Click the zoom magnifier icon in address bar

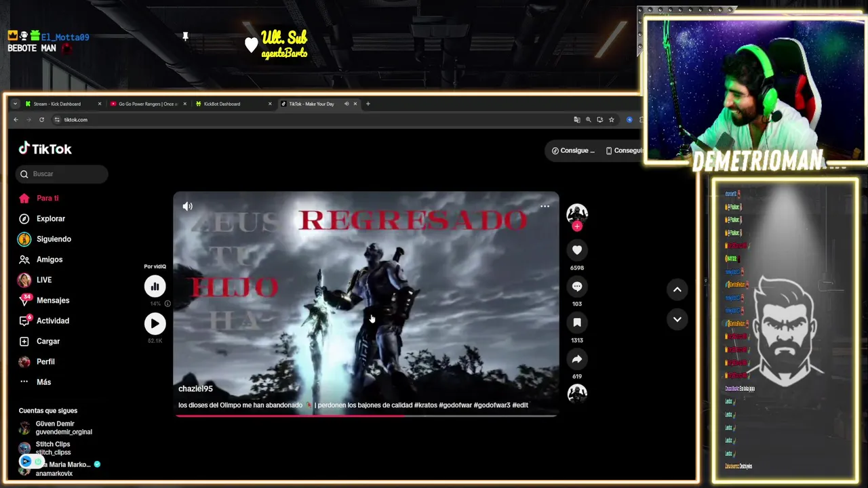point(588,120)
